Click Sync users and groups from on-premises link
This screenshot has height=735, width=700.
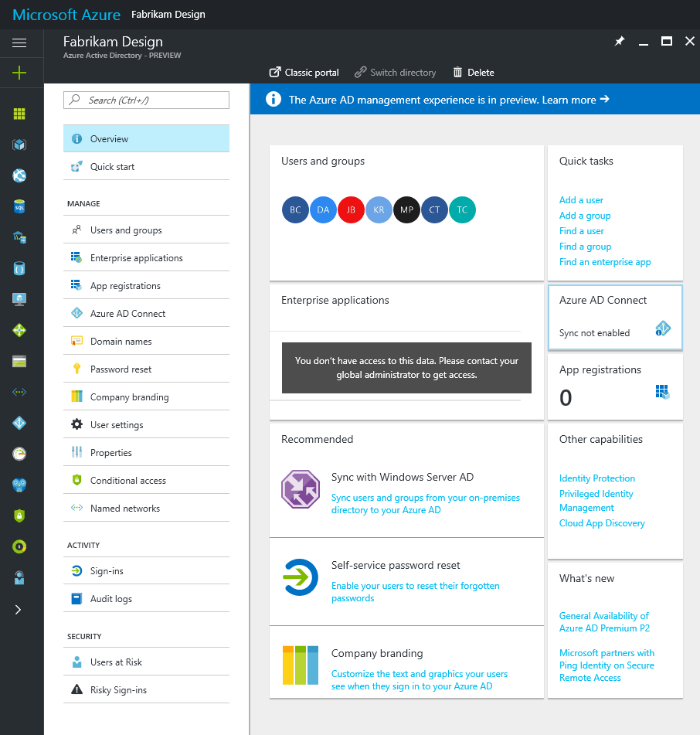tap(426, 504)
